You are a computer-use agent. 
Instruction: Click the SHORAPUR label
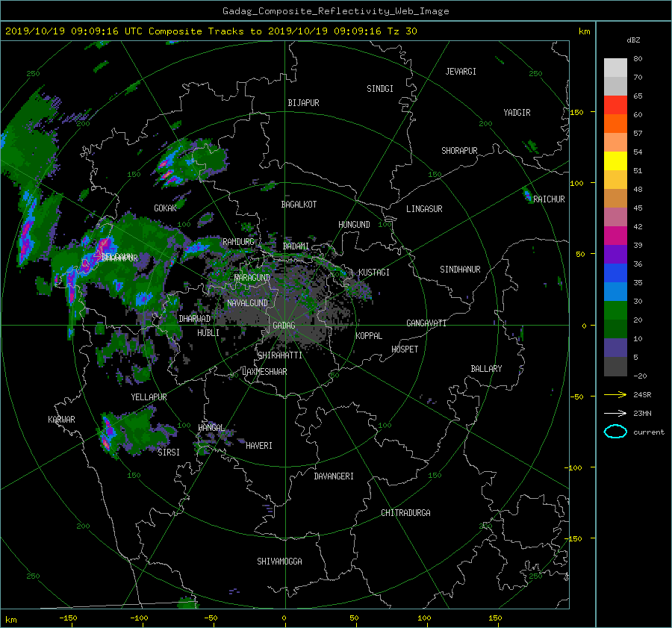459,151
